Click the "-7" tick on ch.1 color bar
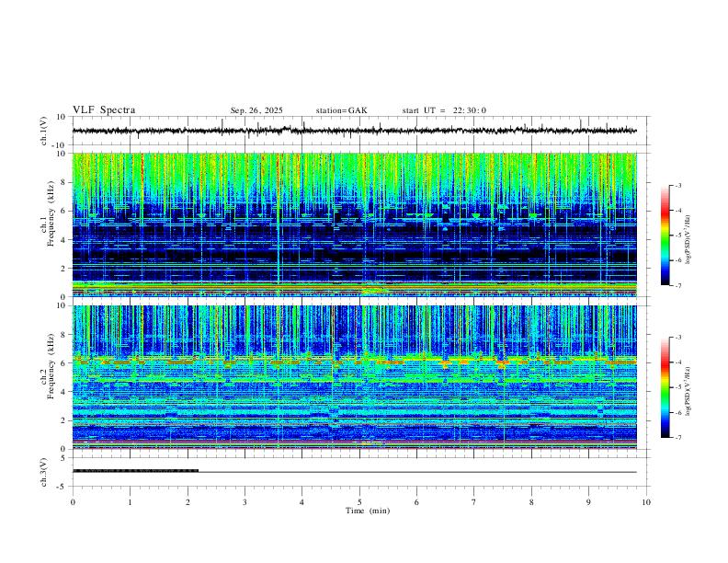Viewport: 728px width, 563px height. click(x=678, y=286)
